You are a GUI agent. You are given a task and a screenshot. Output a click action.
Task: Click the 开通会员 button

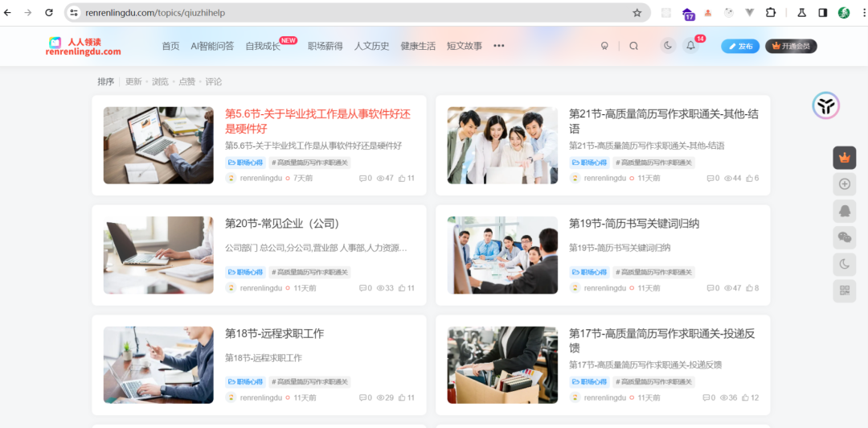coord(791,46)
